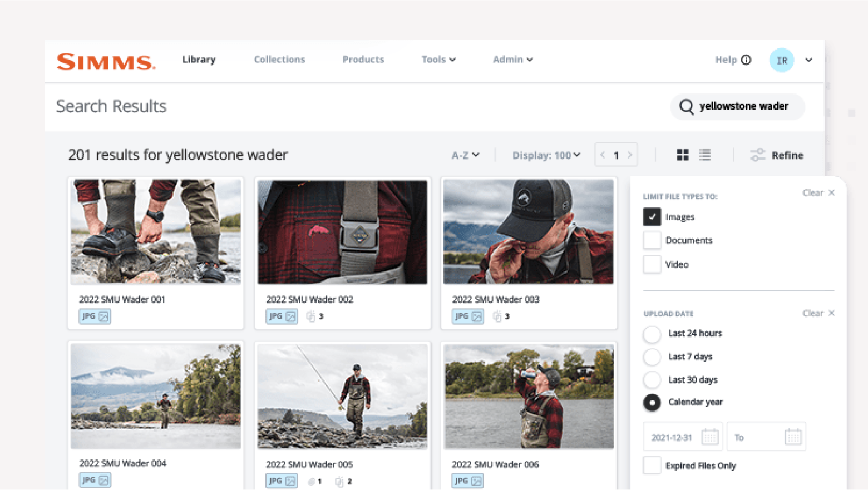Open the walking angler thumbnail Wader 005
This screenshot has width=868, height=490.
click(342, 396)
